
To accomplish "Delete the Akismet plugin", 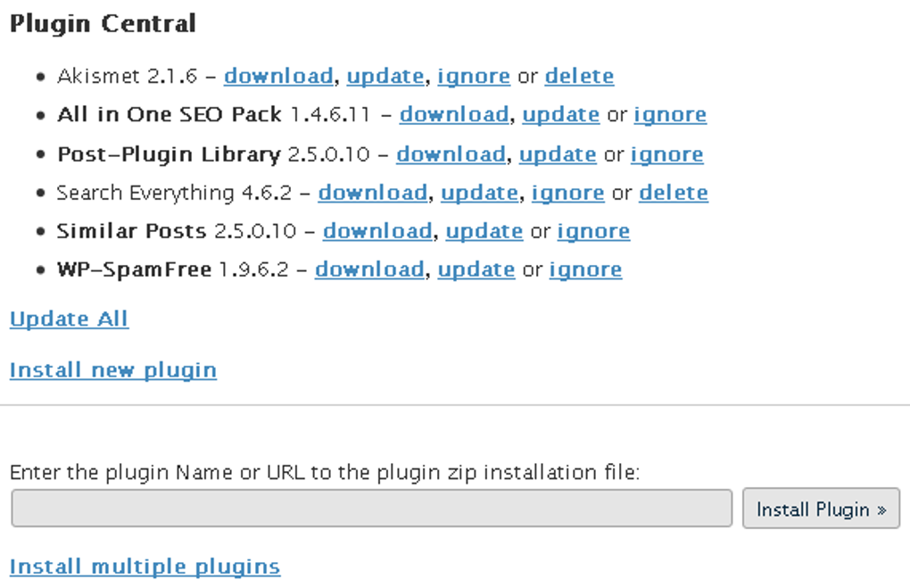I will pyautogui.click(x=579, y=76).
